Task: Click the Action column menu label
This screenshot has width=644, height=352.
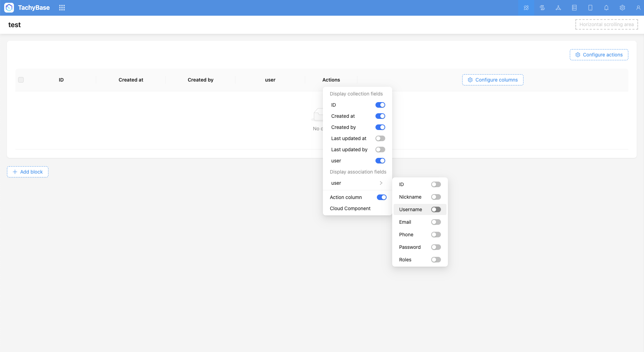Action: 346,197
